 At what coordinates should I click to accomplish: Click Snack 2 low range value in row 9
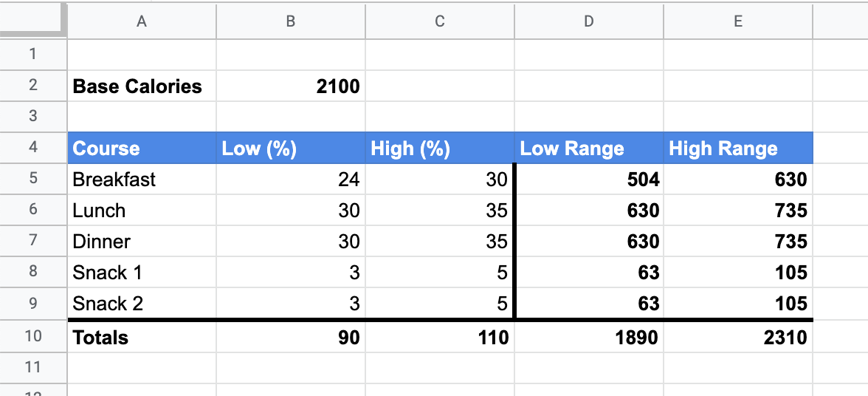point(588,304)
